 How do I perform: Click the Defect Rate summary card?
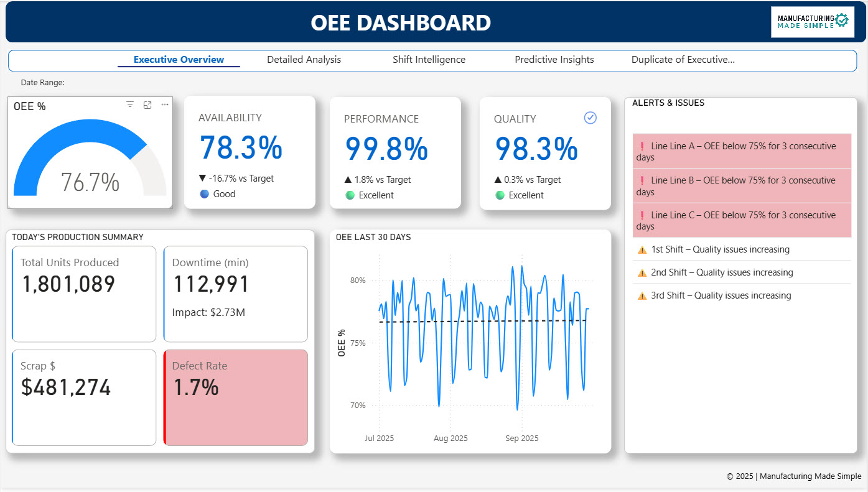point(235,397)
